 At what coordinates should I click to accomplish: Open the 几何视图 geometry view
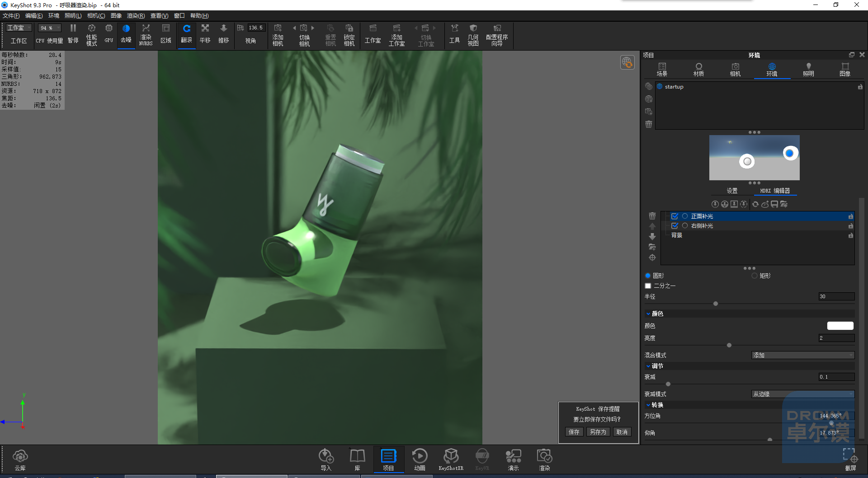[x=473, y=35]
